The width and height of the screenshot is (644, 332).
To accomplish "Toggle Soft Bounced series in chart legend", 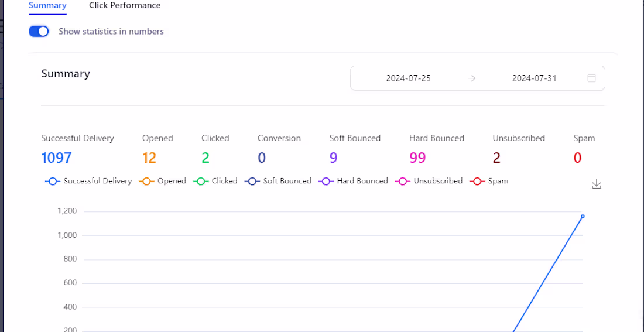I will (278, 181).
